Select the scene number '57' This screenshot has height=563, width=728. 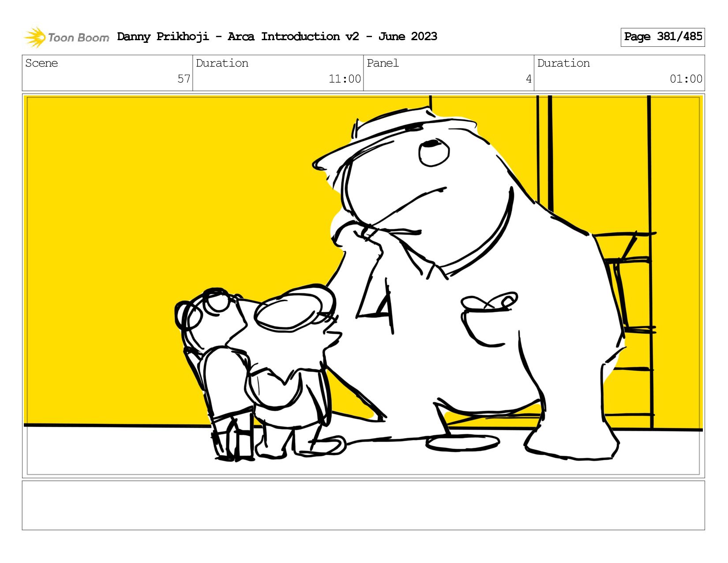tap(184, 79)
